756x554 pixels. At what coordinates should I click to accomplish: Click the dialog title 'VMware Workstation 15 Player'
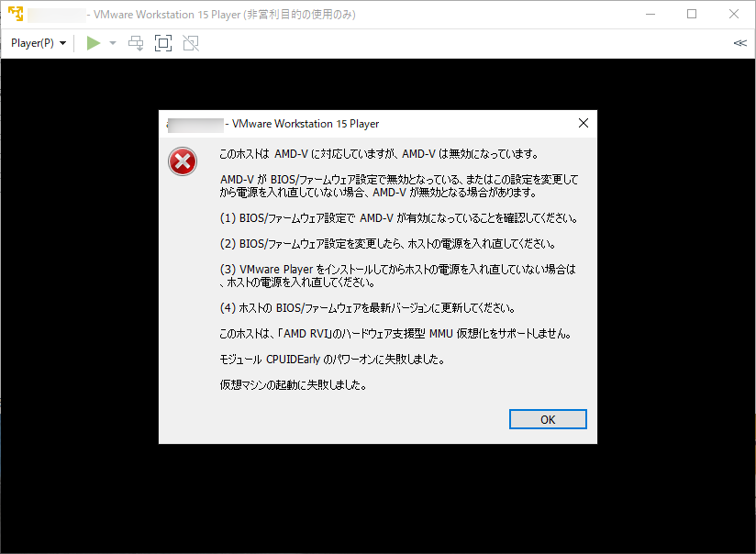(306, 124)
